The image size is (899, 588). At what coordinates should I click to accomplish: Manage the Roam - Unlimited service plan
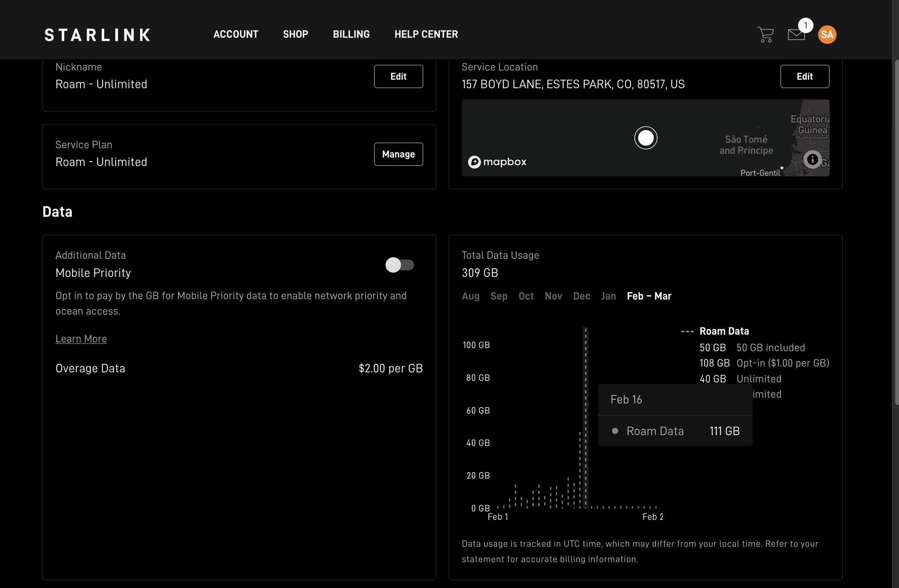coord(398,154)
